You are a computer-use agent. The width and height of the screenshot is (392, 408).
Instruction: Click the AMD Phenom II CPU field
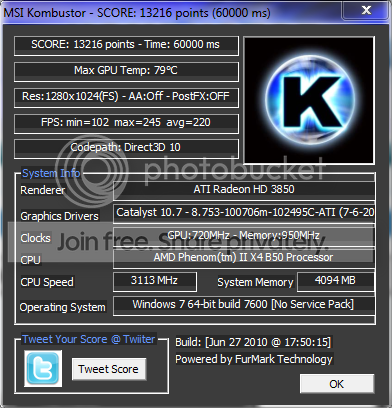[x=244, y=259]
